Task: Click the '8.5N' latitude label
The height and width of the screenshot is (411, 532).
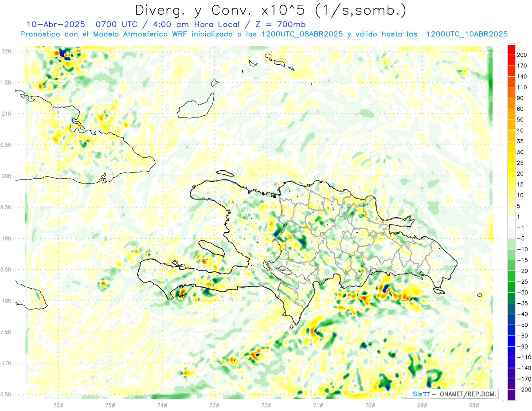Action: 6,270
